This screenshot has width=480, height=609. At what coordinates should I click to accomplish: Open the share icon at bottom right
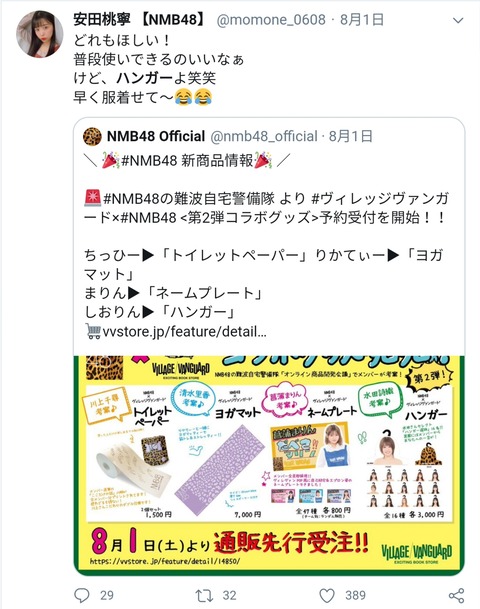click(x=456, y=595)
